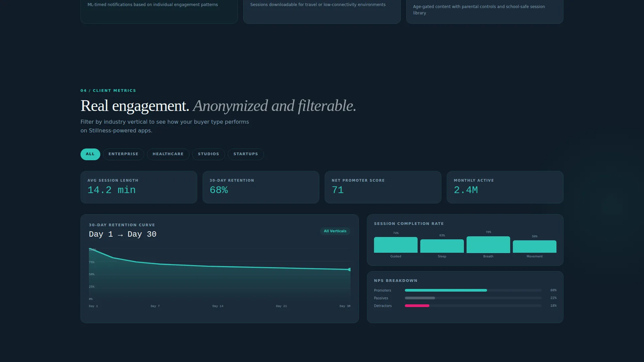The width and height of the screenshot is (644, 362).
Task: Click the Day 30 endpoint on the curve
Action: [349, 269]
